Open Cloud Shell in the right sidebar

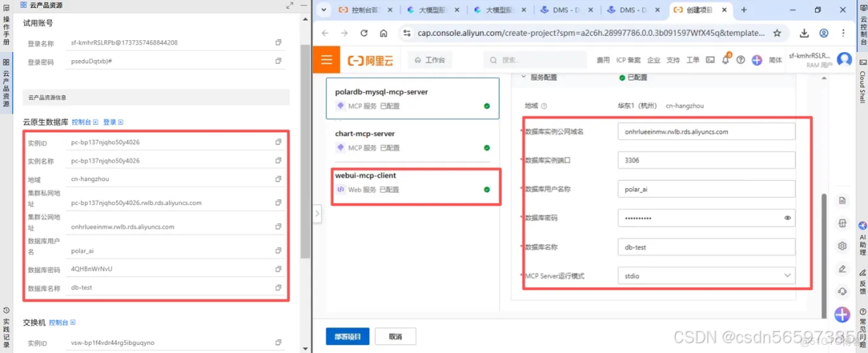tap(862, 81)
